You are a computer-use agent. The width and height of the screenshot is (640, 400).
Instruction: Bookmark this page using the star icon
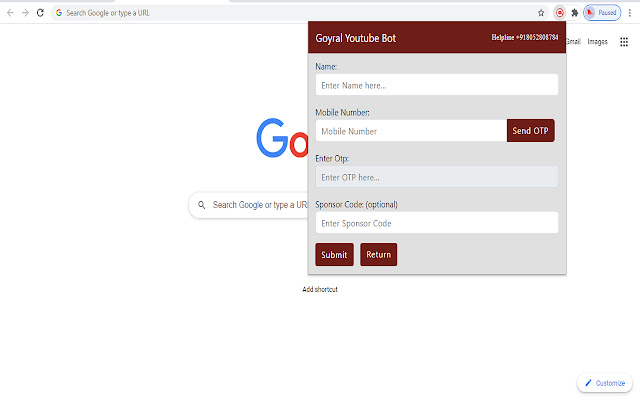541,13
